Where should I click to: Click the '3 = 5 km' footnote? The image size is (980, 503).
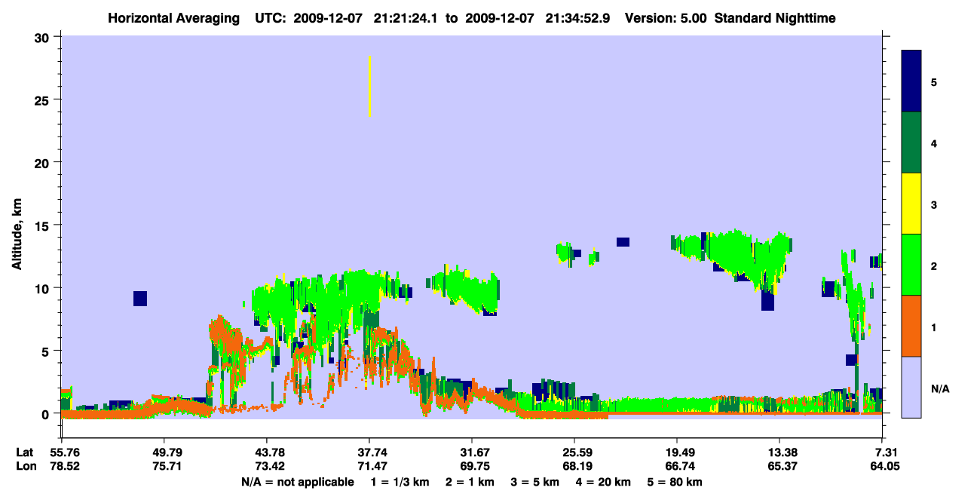click(534, 482)
